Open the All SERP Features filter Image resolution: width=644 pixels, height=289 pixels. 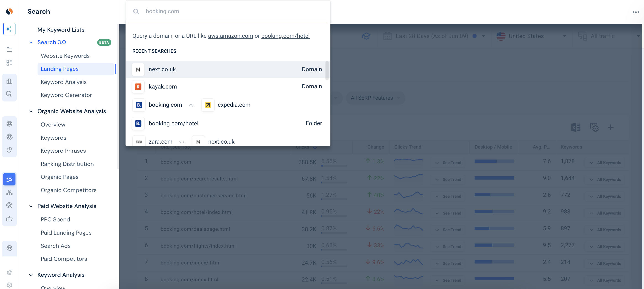point(375,98)
